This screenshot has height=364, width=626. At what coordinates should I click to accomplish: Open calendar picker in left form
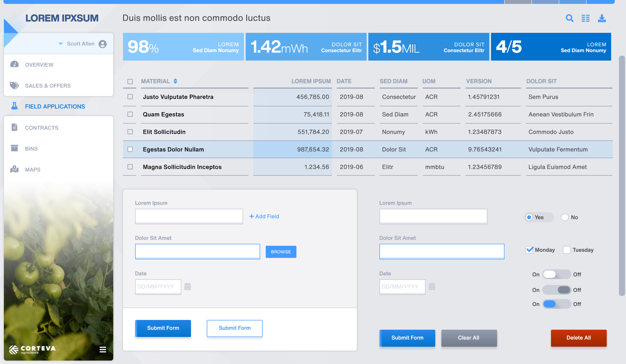188,286
